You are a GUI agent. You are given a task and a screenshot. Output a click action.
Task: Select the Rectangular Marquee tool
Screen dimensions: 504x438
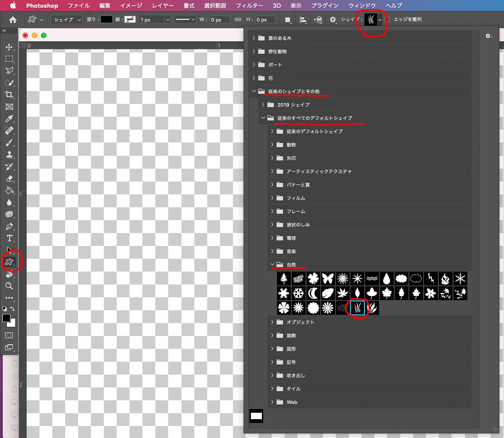[x=9, y=59]
